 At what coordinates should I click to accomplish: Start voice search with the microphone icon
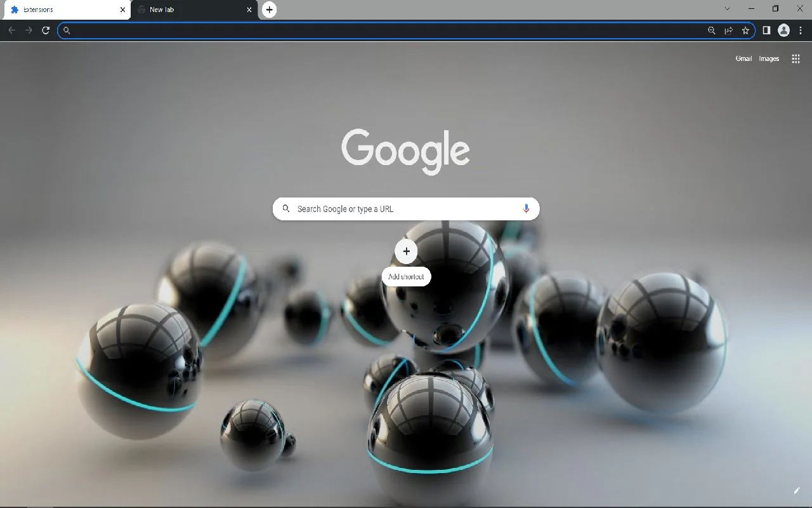pos(526,208)
